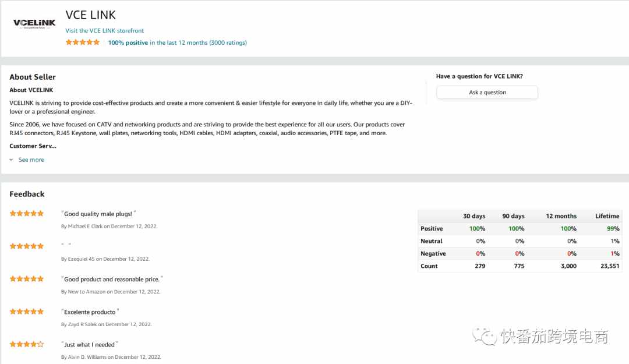
Task: Click the VCELINK seller logo
Action: click(34, 24)
